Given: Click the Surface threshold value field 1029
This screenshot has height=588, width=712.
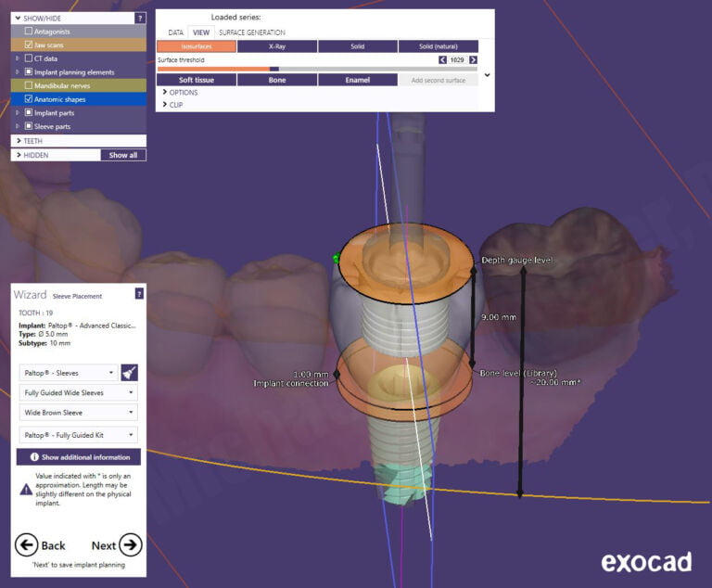Looking at the screenshot, I should tap(457, 60).
